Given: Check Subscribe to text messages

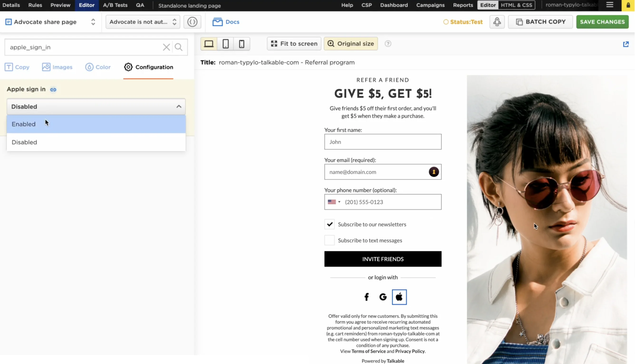Looking at the screenshot, I should (x=329, y=240).
